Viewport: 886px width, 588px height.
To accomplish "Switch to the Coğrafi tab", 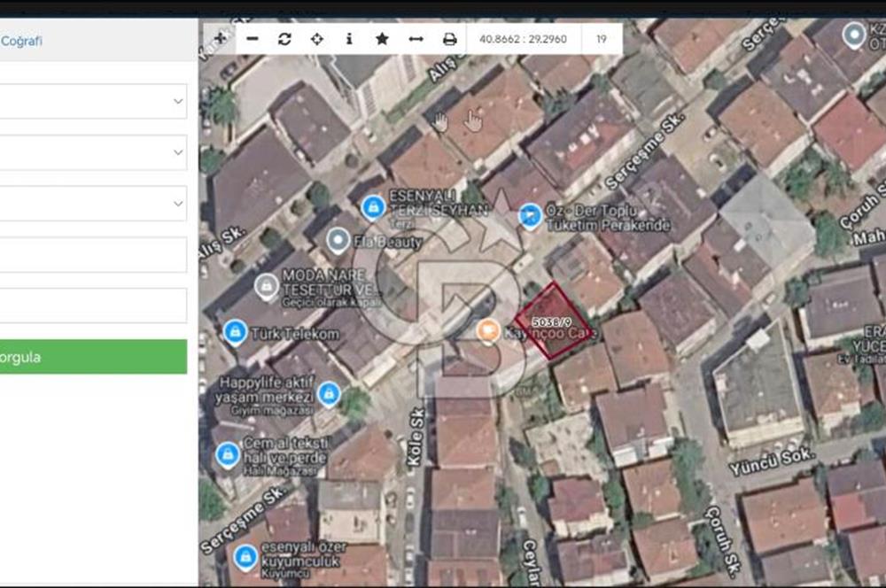I will [21, 41].
